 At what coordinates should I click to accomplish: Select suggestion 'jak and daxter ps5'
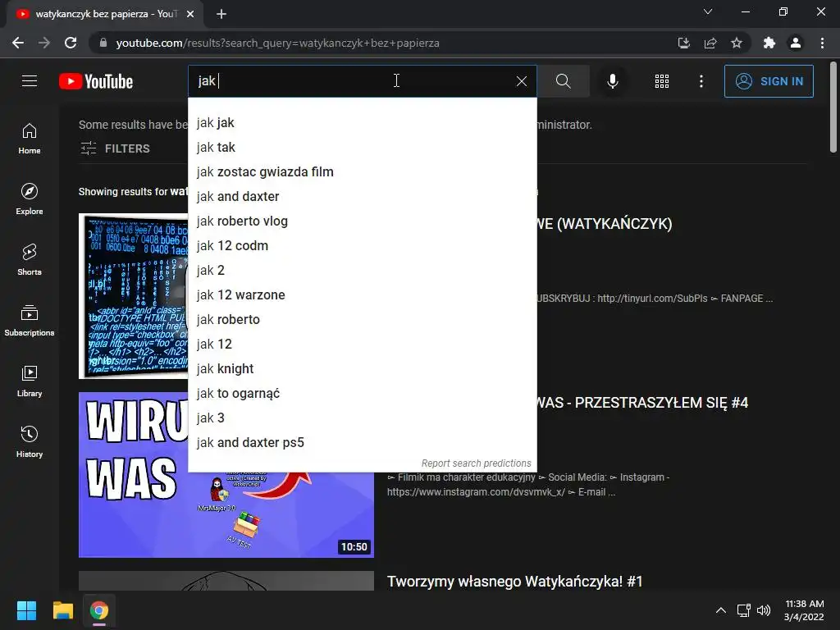363,443
